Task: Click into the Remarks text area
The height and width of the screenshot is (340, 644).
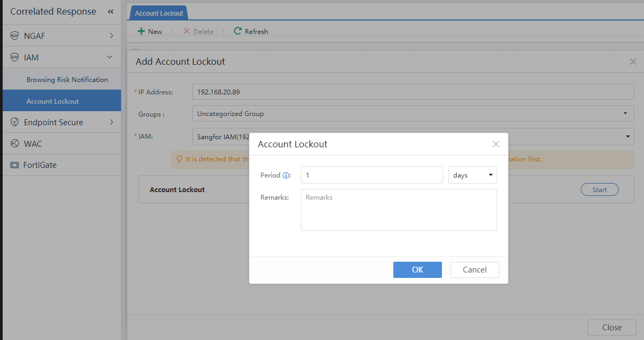Action: click(x=398, y=210)
